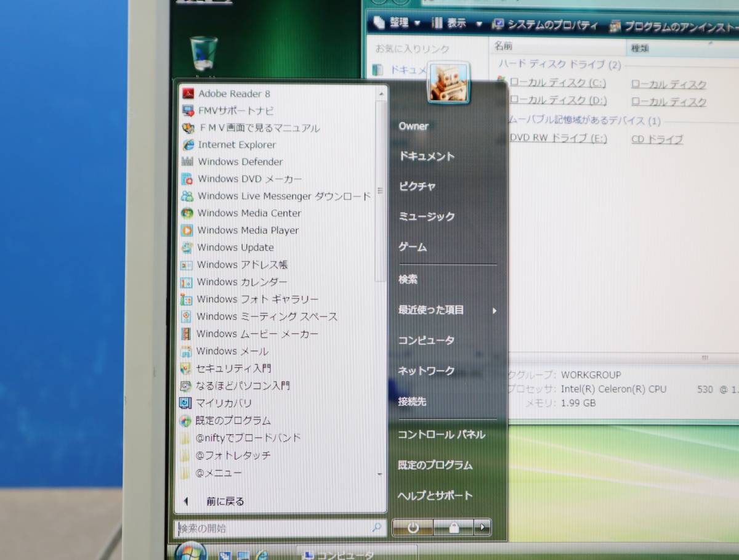The height and width of the screenshot is (560, 739).
Task: Open ＦＭＶ画面で見るマニュアル icon
Action: [x=188, y=128]
